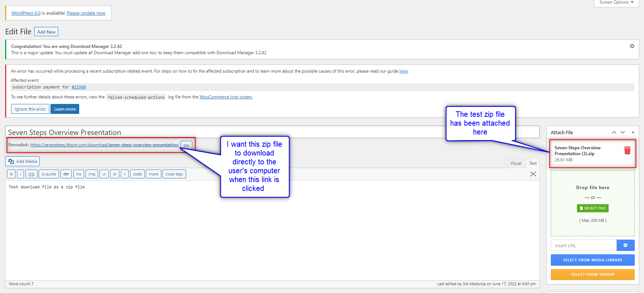This screenshot has height=293, width=644.
Task: Collapse the Attach File panel
Action: pos(633,132)
